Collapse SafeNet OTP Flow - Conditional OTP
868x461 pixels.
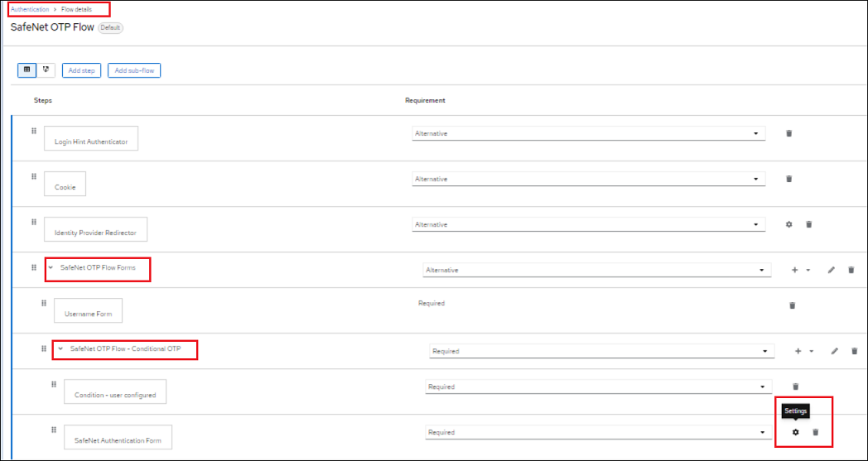click(60, 349)
